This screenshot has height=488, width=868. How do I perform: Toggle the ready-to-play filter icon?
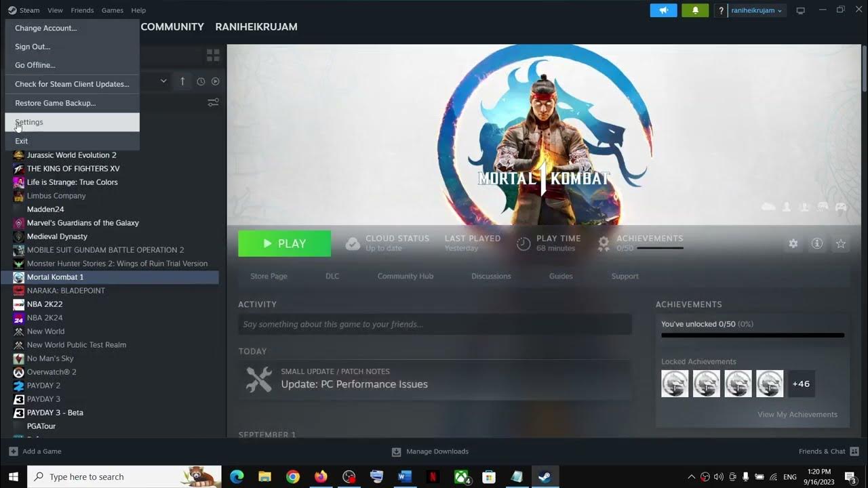[215, 81]
